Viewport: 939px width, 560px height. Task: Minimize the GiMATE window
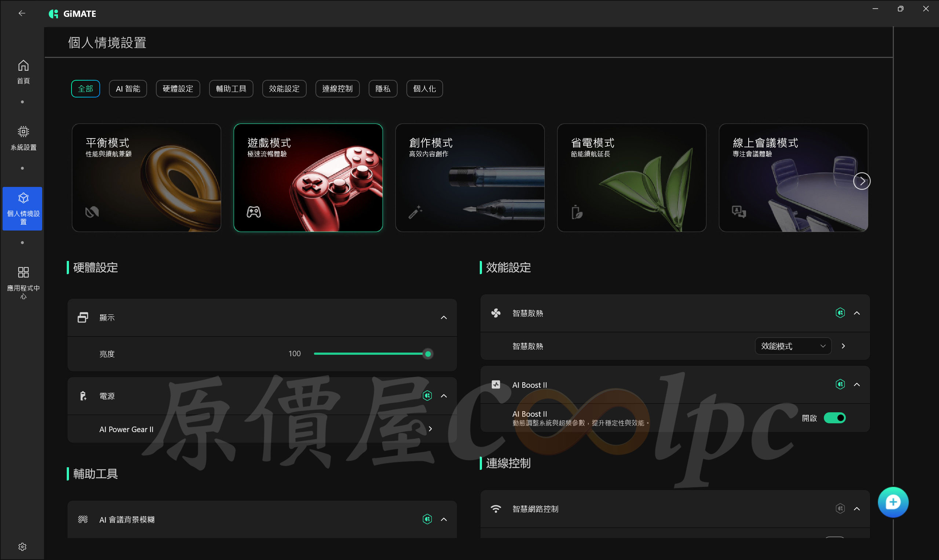tap(875, 9)
